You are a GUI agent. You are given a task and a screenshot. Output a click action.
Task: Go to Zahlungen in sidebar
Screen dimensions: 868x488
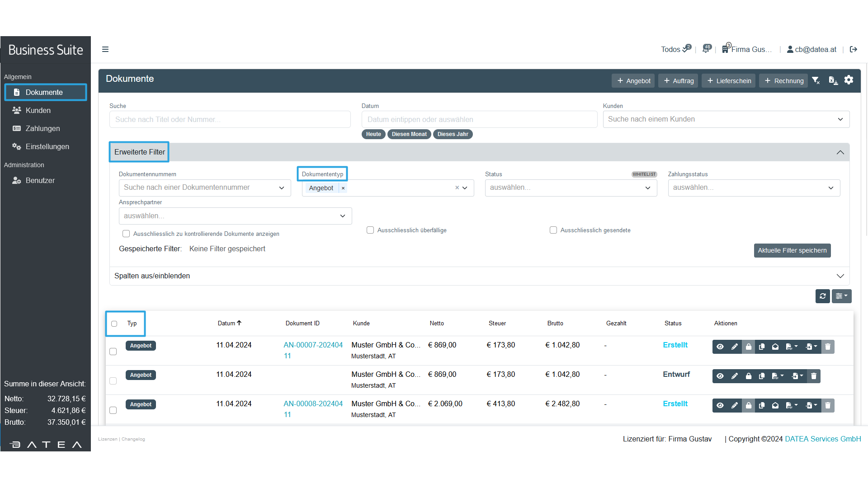(x=42, y=128)
